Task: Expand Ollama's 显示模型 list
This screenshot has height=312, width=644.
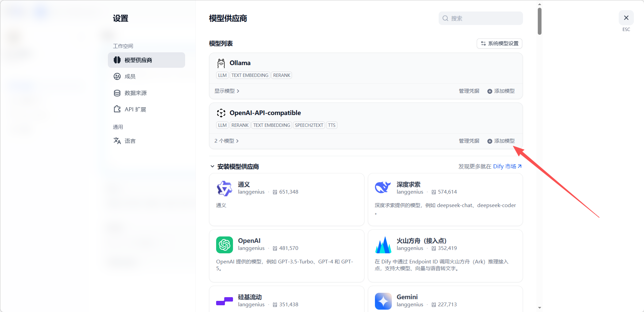Action: pos(227,91)
